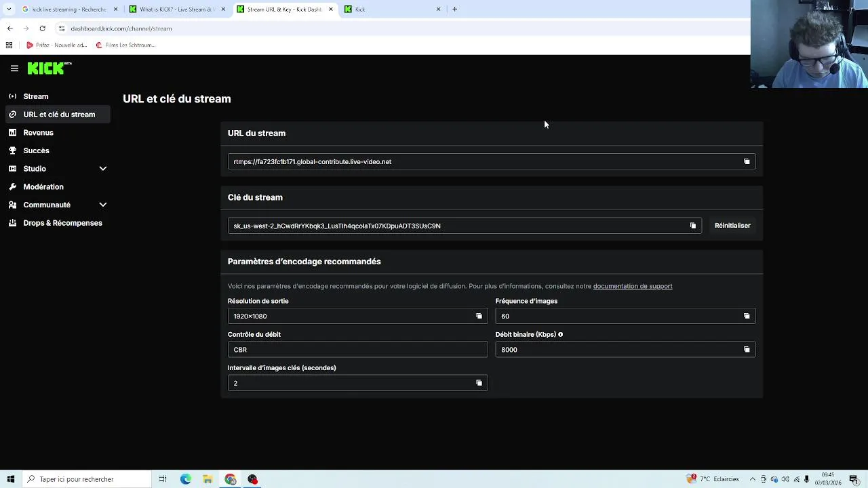The image size is (868, 488).
Task: Switch to Chrome in the taskbar
Action: (231, 479)
